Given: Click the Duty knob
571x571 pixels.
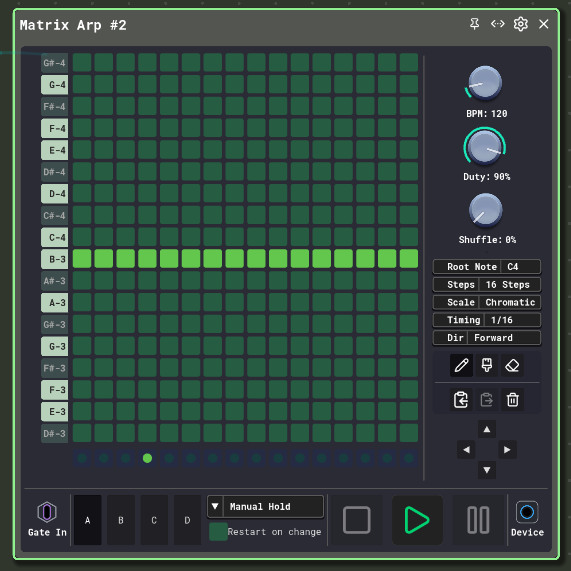Looking at the screenshot, I should point(485,146).
